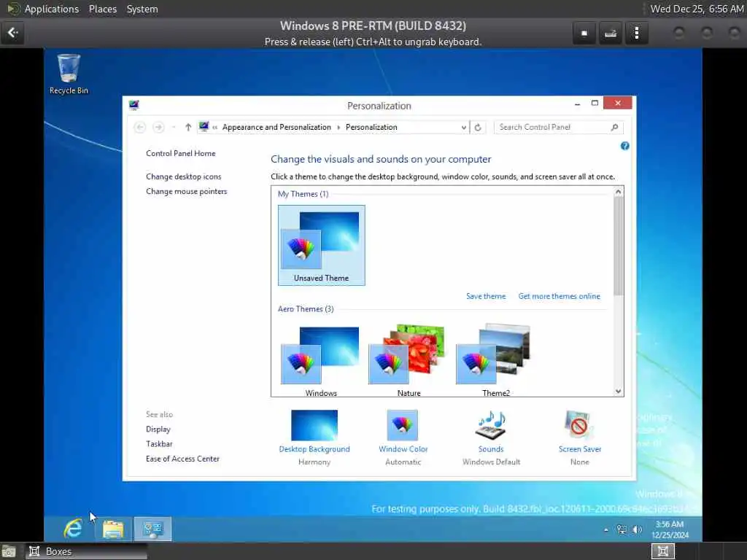Viewport: 747px width, 560px height.
Task: Select Boxes in the bottom panel
Action: pyautogui.click(x=86, y=551)
